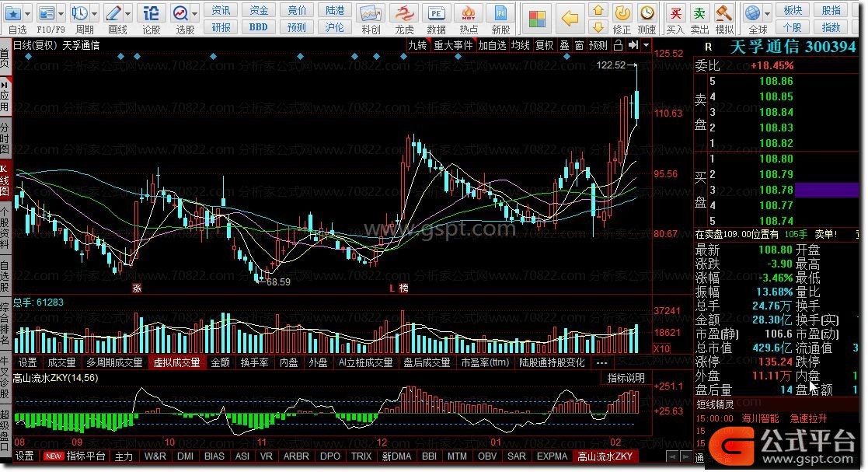Select the 高山流水ZKY indicator tab
The width and height of the screenshot is (868, 472).
[605, 456]
